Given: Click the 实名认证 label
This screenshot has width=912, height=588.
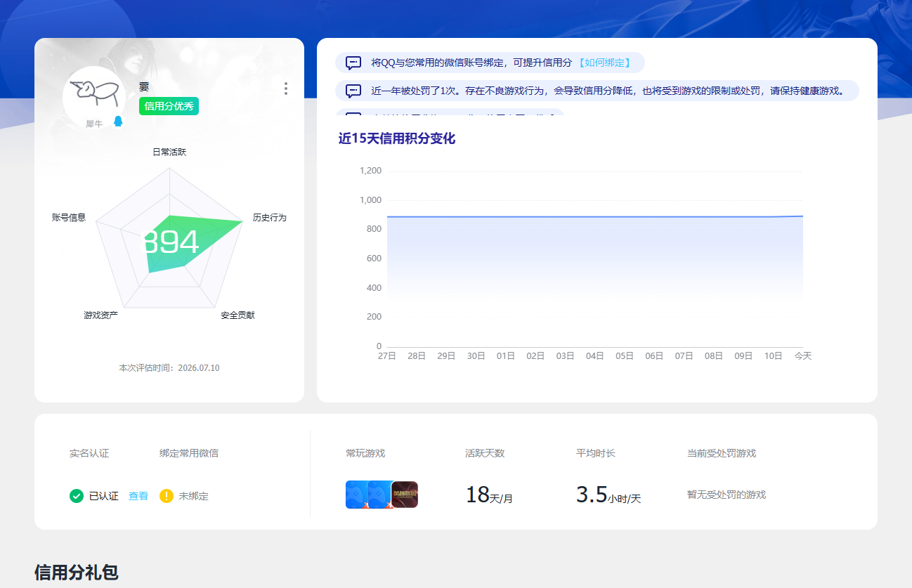Looking at the screenshot, I should (x=89, y=453).
